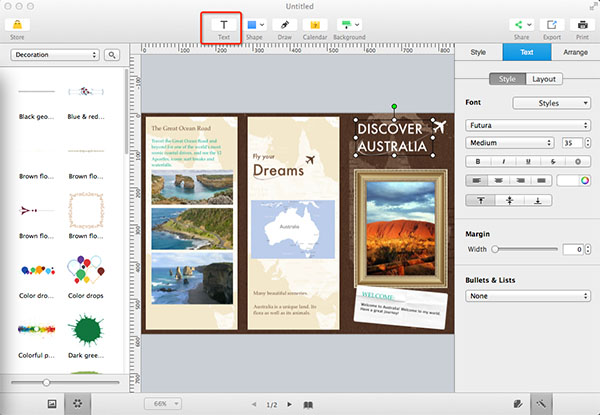Switch to the Arrange tab
600x415 pixels.
tap(574, 52)
